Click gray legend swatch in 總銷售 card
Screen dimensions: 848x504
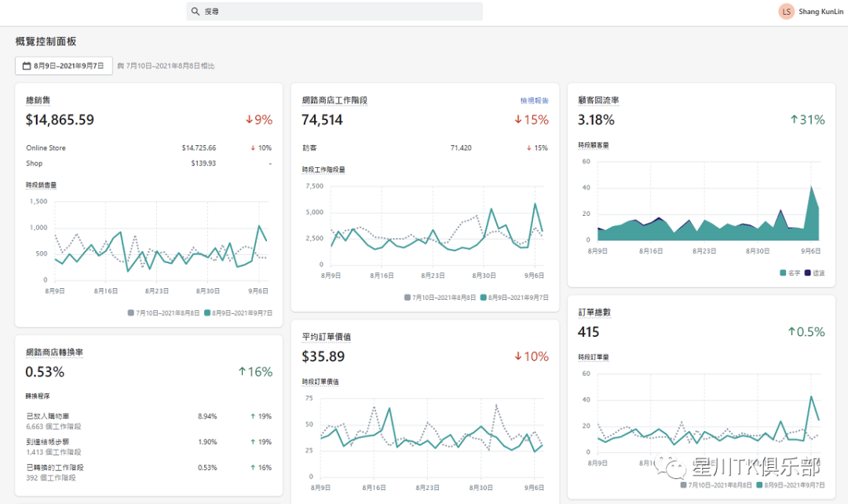click(131, 312)
